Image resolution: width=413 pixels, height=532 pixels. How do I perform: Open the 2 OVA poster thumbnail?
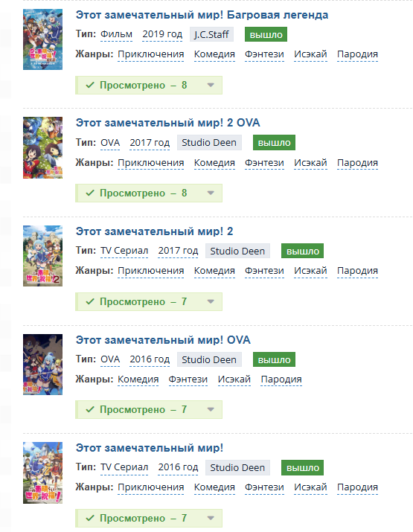tap(42, 147)
